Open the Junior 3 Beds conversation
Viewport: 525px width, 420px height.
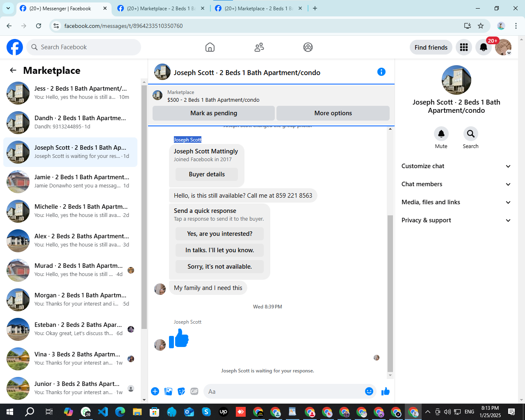point(71,388)
